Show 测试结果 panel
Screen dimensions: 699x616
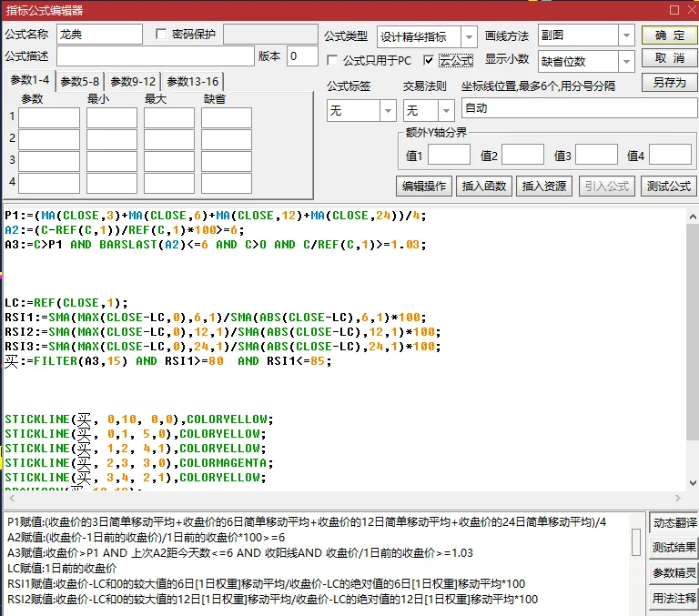674,548
